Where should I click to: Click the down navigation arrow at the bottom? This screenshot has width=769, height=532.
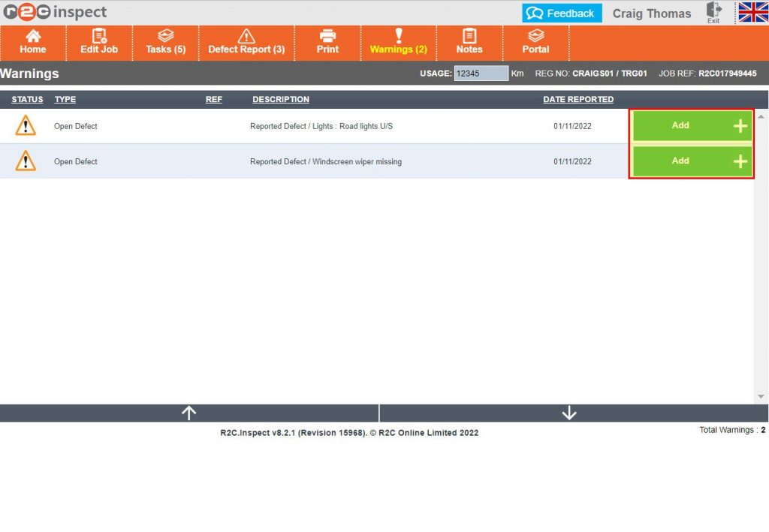point(569,412)
